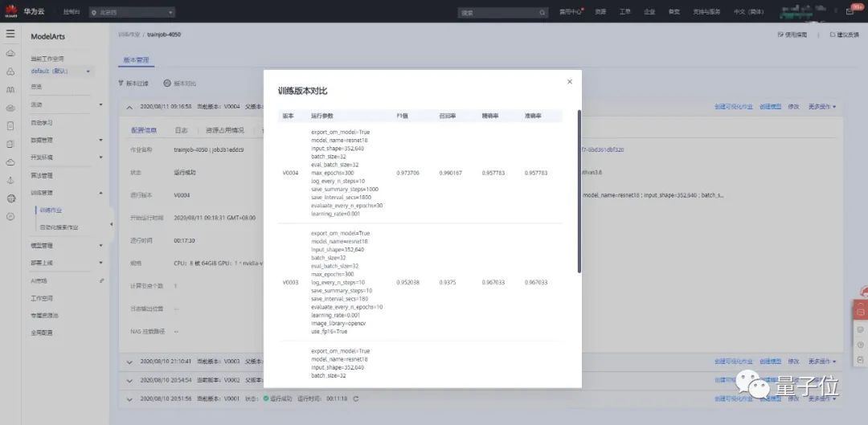
Task: Open 专属资源池 in the sidebar
Action: [x=45, y=316]
